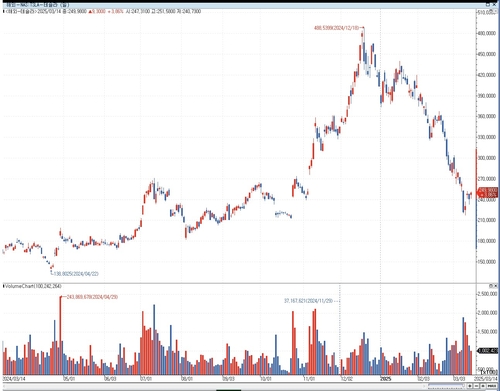The height and width of the screenshot is (391, 500).
Task: Click the 480.0000 price axis label
Action: [487, 33]
